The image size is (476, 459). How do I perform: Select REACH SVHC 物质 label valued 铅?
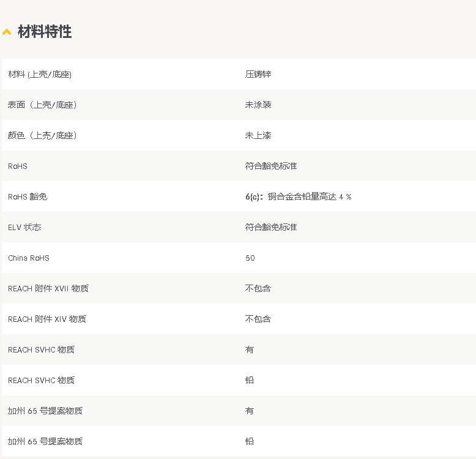pos(41,381)
